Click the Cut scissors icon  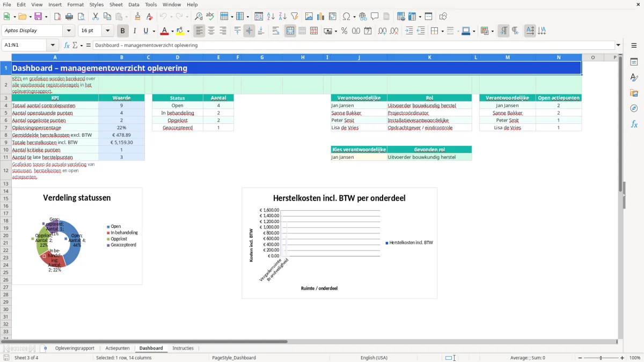tap(95, 17)
